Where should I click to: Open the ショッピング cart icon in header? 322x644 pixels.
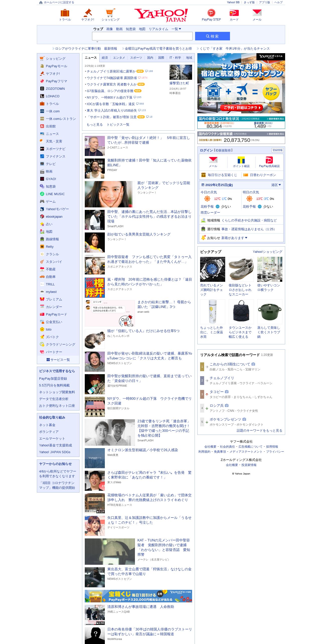pyautogui.click(x=111, y=13)
